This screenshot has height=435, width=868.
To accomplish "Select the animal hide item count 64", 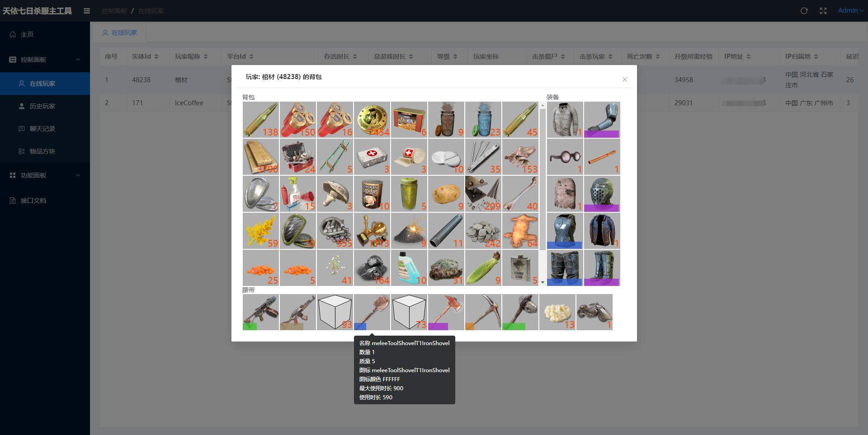I will tap(520, 231).
